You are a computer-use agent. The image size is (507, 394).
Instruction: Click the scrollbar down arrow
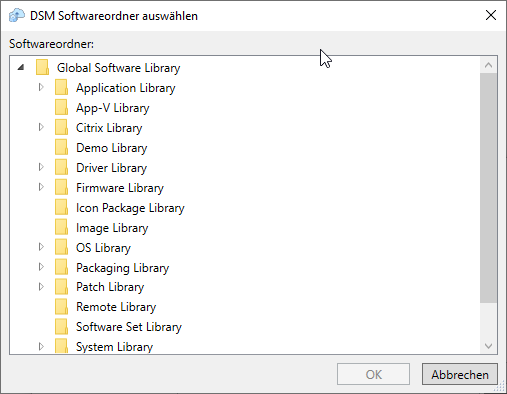488,346
